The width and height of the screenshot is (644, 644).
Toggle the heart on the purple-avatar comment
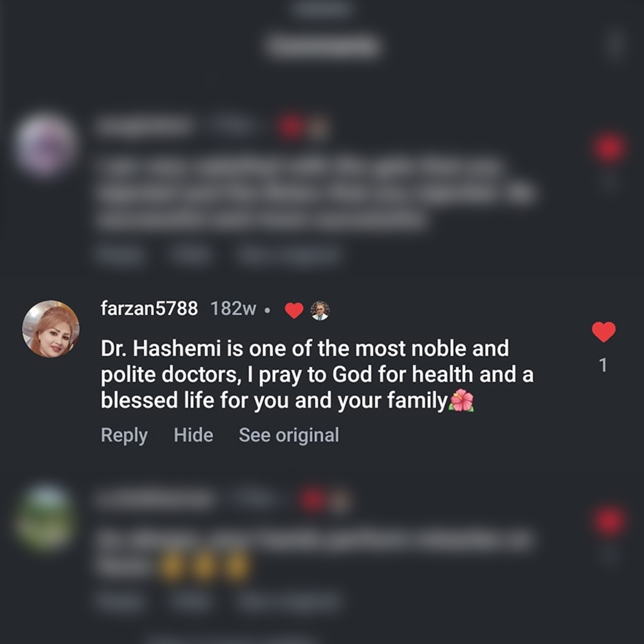click(x=609, y=148)
